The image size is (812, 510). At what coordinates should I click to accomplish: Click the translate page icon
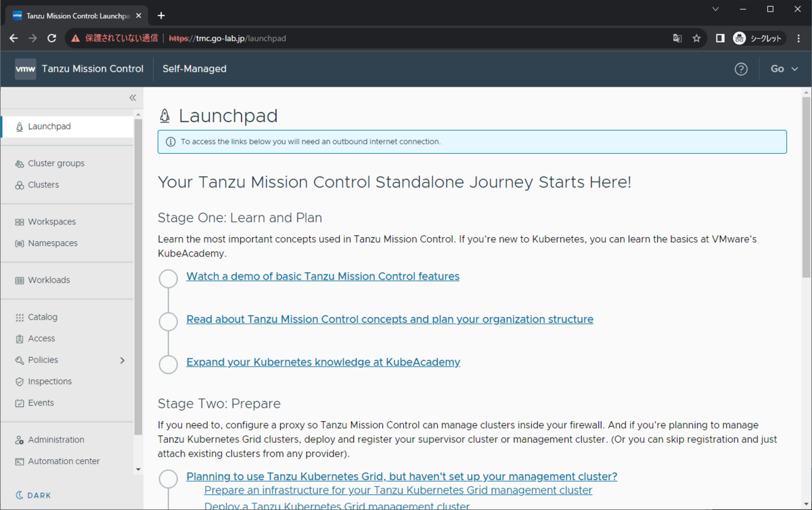[677, 39]
